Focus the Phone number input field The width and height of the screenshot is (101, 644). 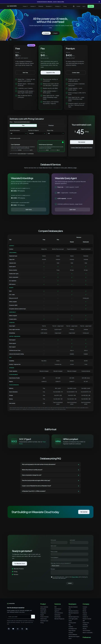(x=70, y=554)
